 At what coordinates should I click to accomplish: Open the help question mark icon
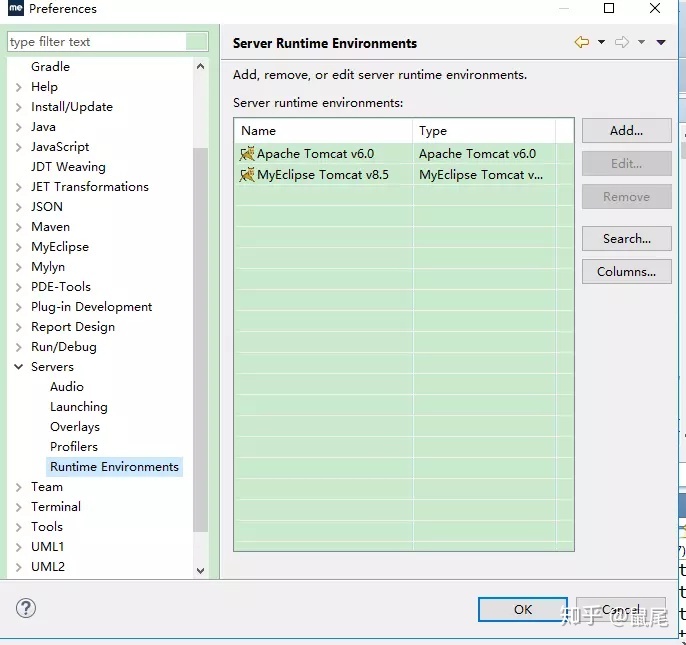click(26, 608)
